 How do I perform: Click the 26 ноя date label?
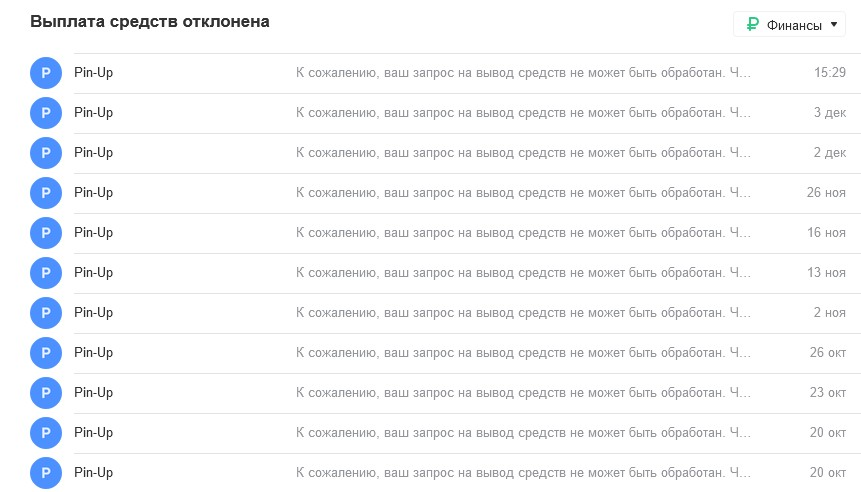826,193
